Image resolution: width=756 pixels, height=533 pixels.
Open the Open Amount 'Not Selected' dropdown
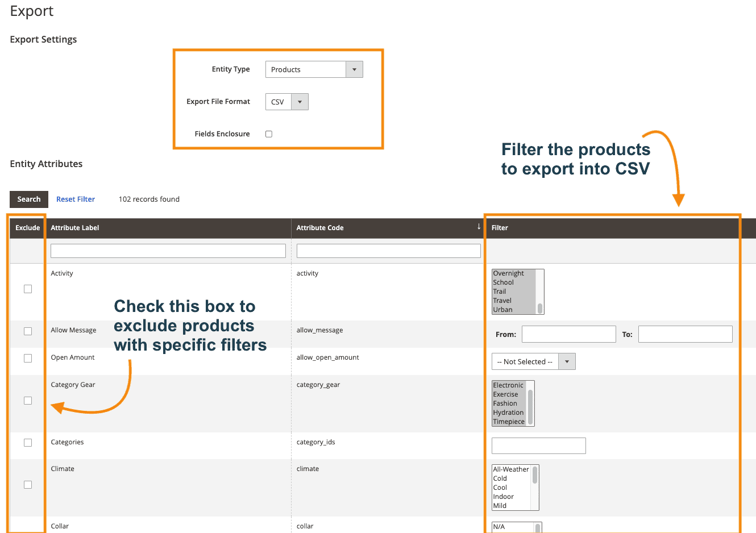[567, 361]
